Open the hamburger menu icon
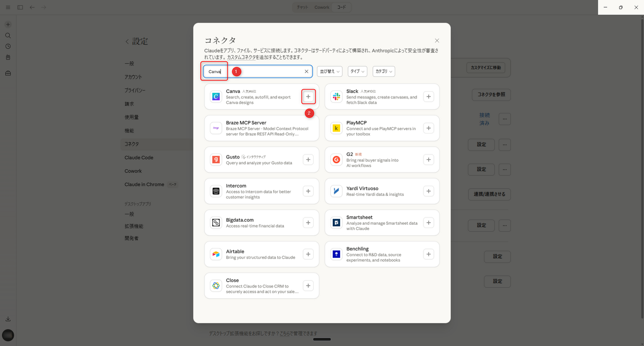 8,7
